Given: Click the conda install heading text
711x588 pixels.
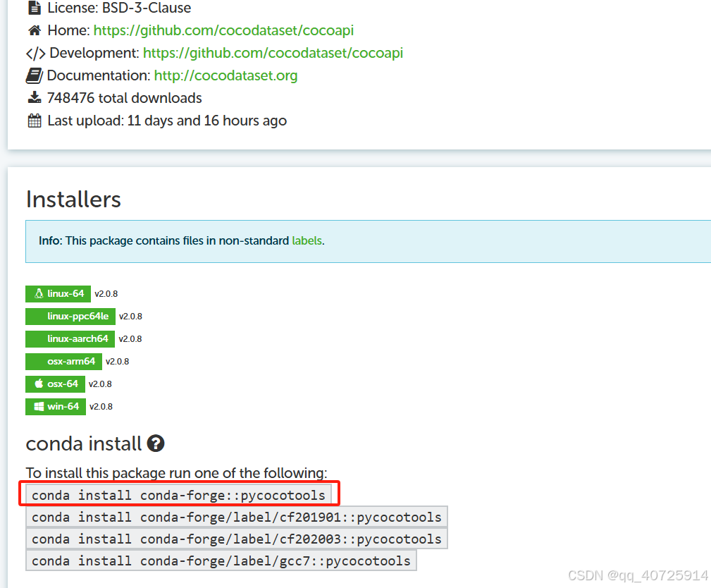Looking at the screenshot, I should point(84,443).
